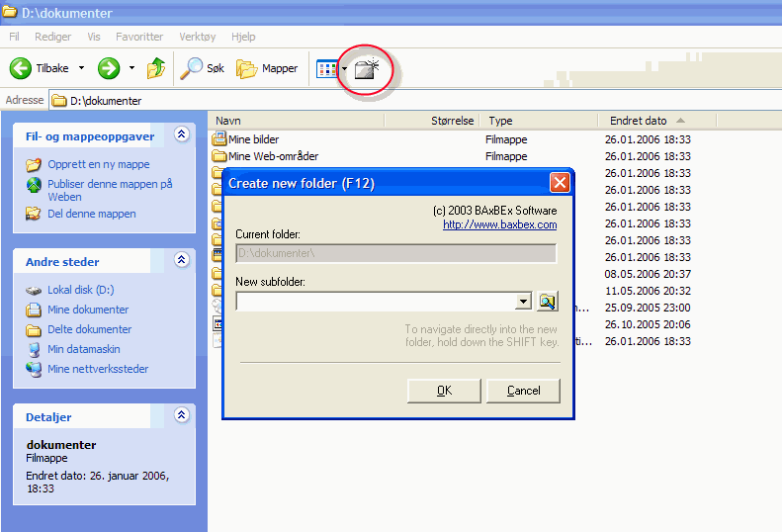Click the Lokal disk drive icon
Image resolution: width=782 pixels, height=532 pixels.
(x=34, y=290)
